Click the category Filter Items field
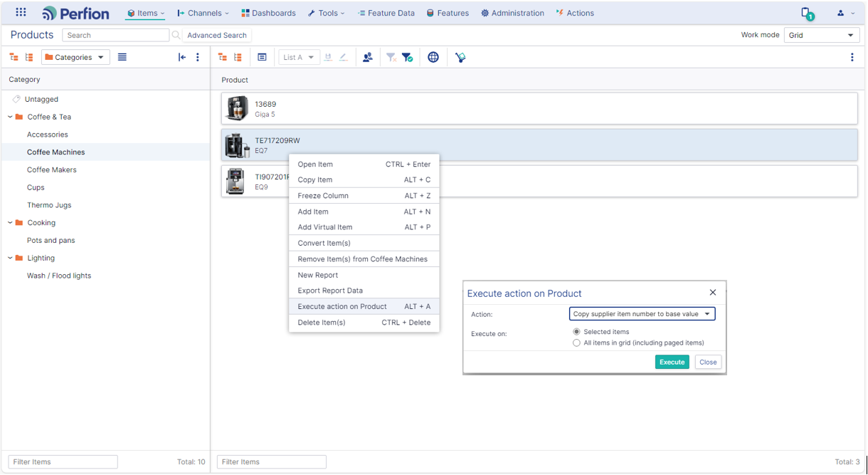Screen dimensions: 868x475 click(x=63, y=462)
